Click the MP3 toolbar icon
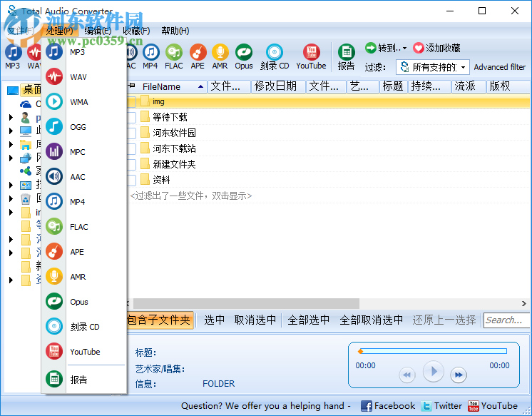 coord(13,56)
